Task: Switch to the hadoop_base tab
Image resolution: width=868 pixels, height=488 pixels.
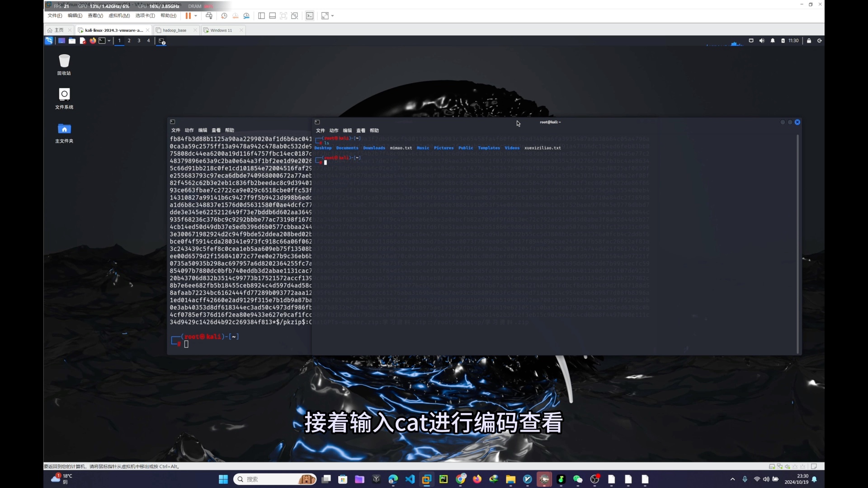Action: pyautogui.click(x=175, y=30)
